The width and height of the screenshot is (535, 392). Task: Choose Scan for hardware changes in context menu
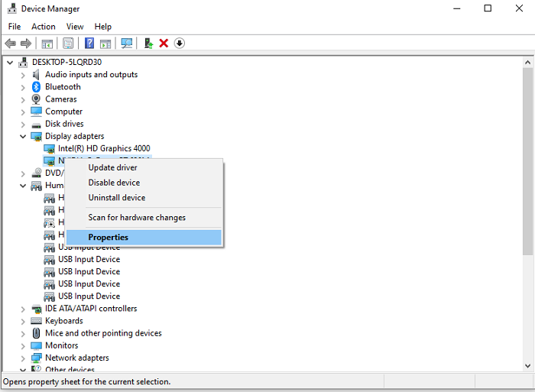point(144,217)
